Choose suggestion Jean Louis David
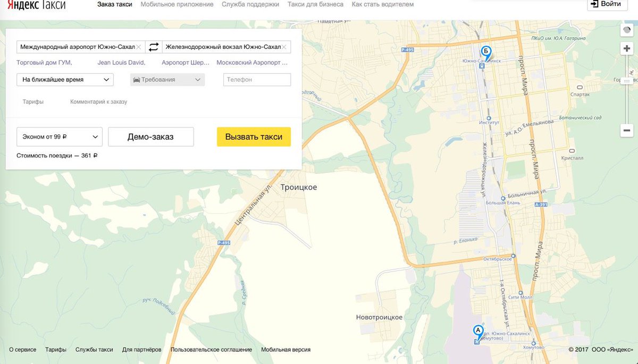 [x=121, y=63]
